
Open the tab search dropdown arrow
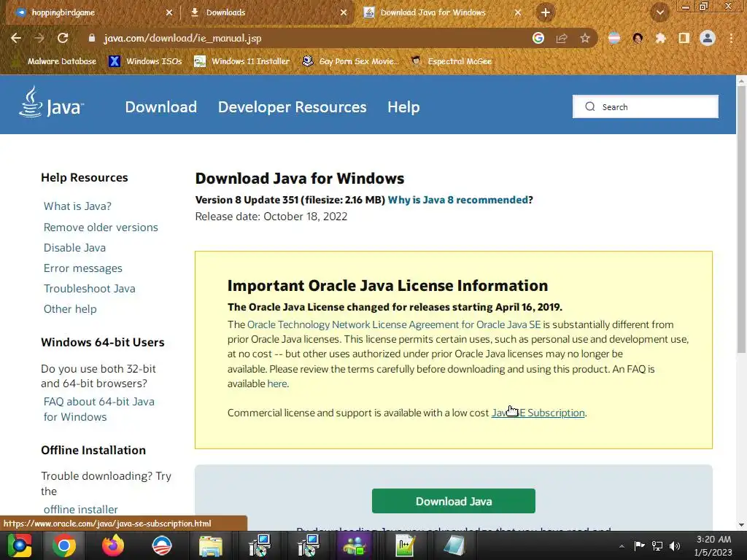[x=660, y=12]
